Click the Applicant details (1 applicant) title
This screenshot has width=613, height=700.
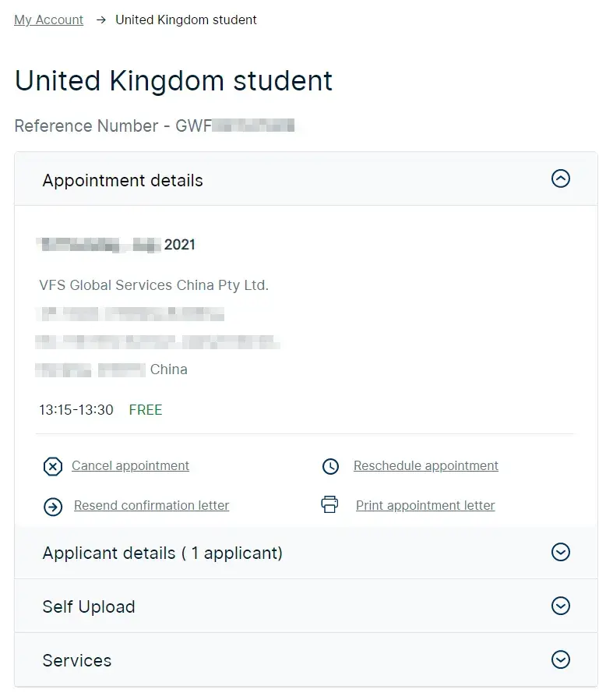(162, 553)
